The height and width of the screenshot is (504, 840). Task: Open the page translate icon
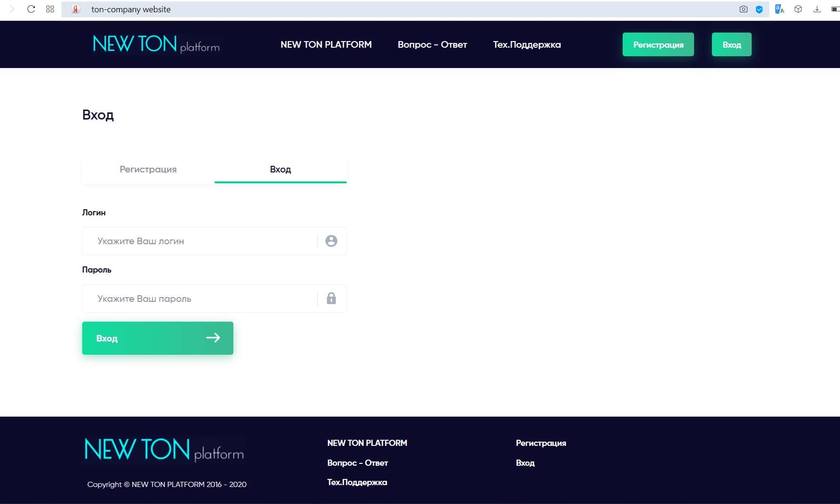click(780, 9)
